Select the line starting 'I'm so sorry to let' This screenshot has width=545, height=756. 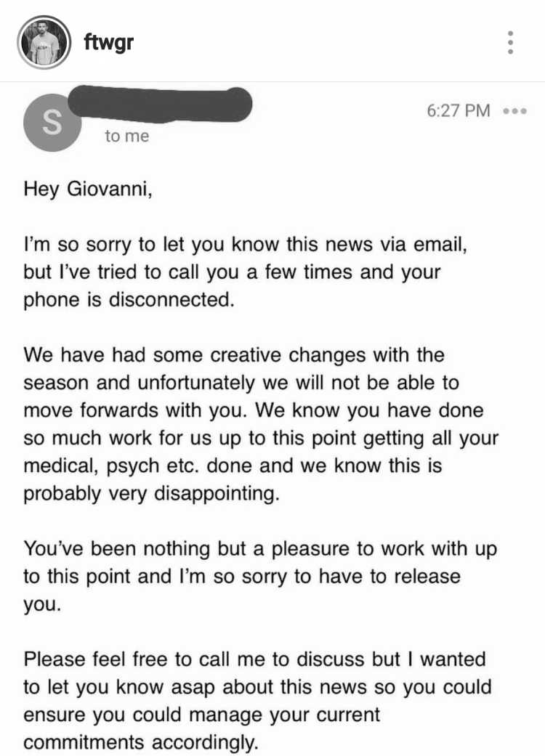click(x=246, y=245)
